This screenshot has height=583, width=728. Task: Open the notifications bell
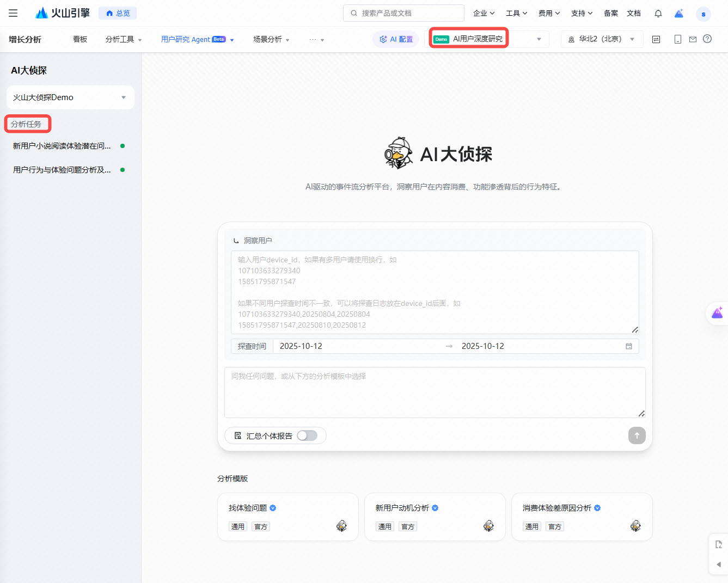click(658, 14)
